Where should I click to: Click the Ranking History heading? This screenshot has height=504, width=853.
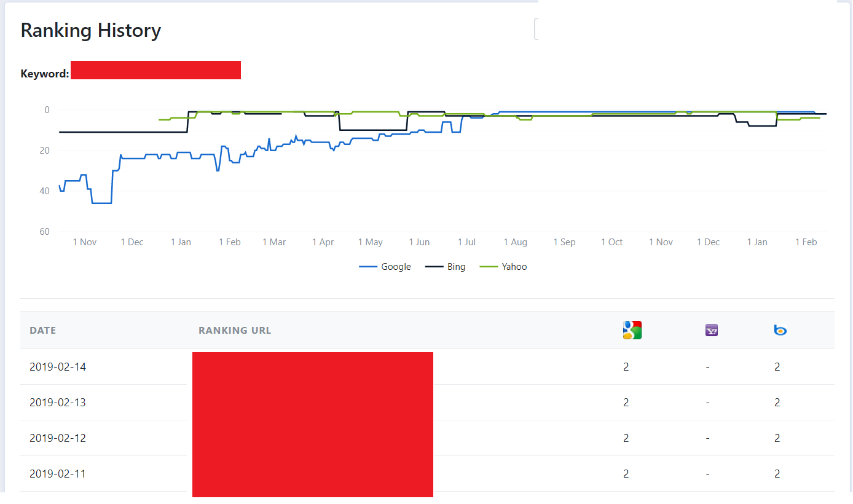click(x=91, y=30)
